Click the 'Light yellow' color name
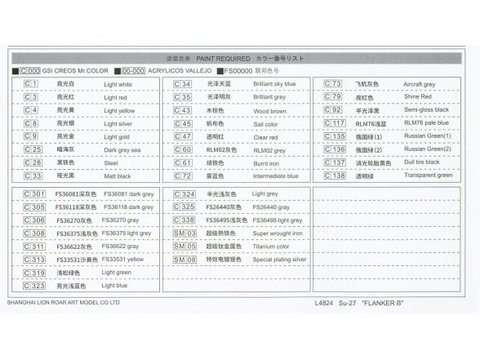The image size is (480, 360). 119,111
